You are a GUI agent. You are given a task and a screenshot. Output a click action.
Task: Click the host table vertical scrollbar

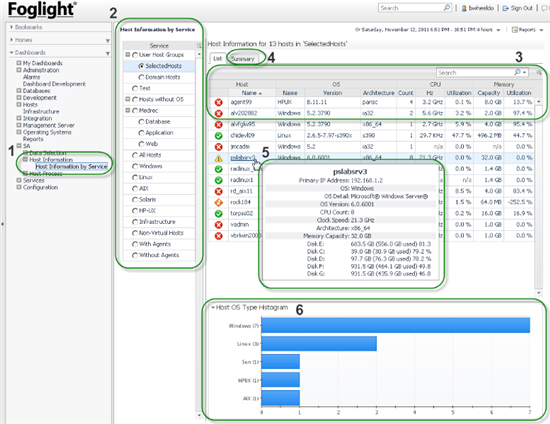538,196
